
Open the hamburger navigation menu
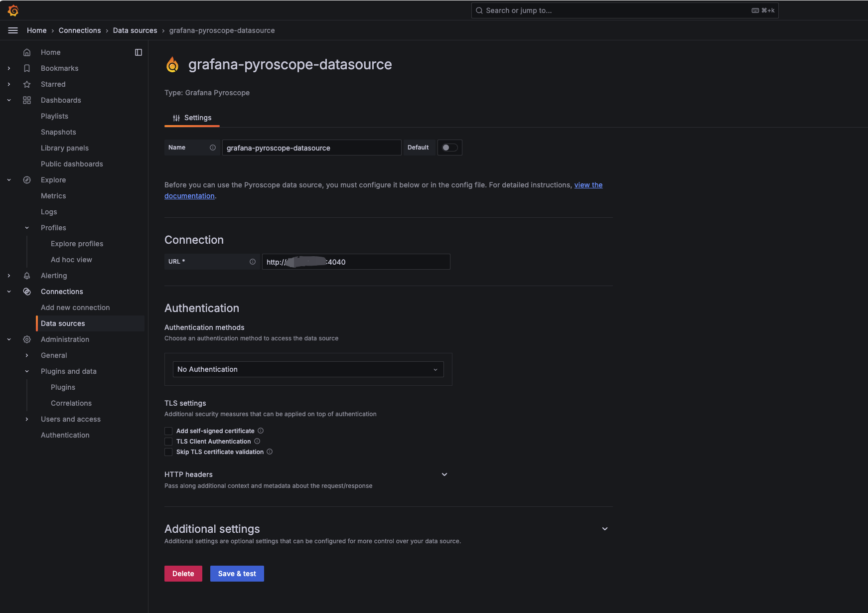pyautogui.click(x=12, y=30)
